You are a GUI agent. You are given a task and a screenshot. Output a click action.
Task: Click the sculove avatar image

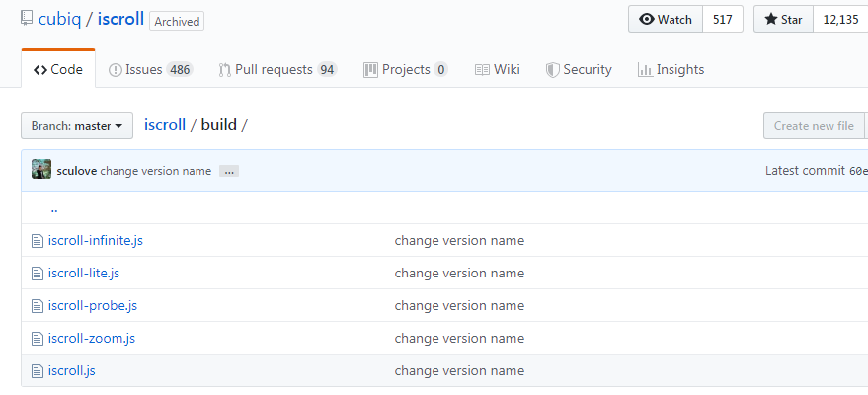41,169
